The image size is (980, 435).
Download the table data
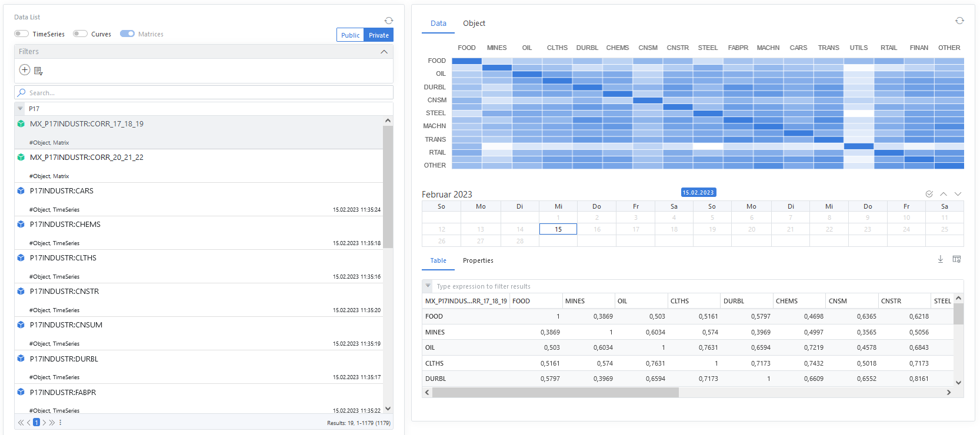[940, 259]
